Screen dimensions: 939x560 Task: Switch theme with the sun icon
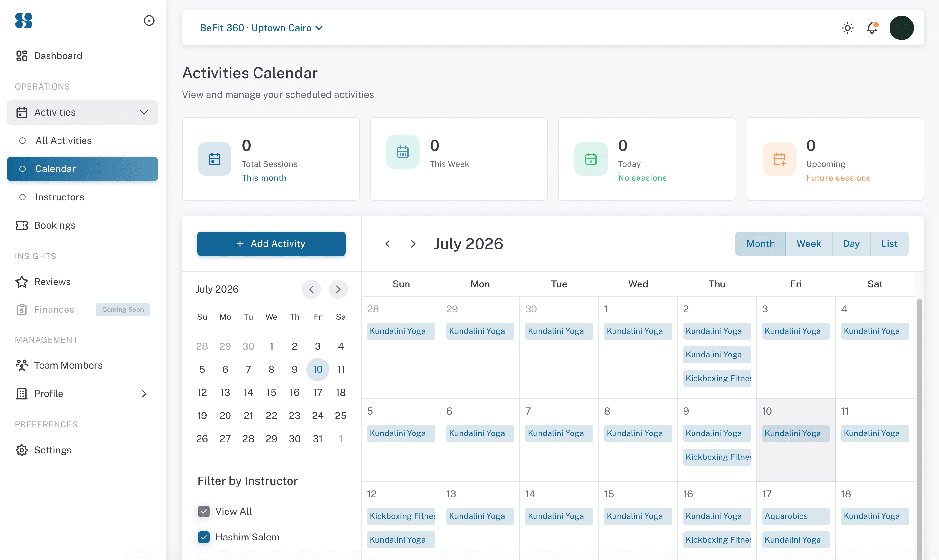click(x=848, y=28)
